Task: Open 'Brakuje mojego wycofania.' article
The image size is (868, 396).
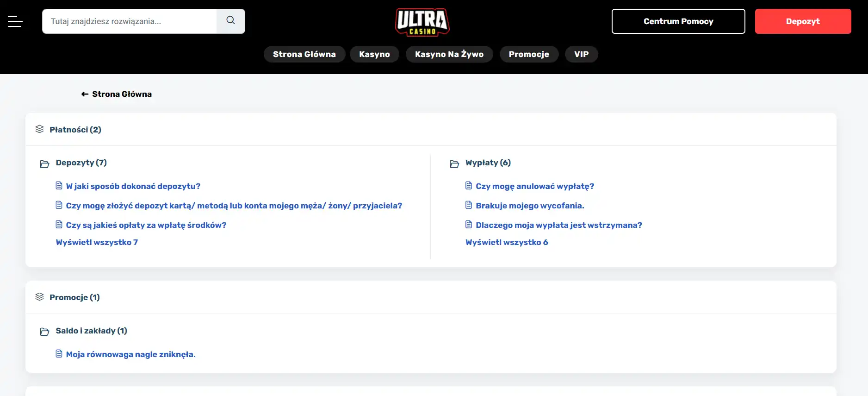Action: click(x=530, y=206)
